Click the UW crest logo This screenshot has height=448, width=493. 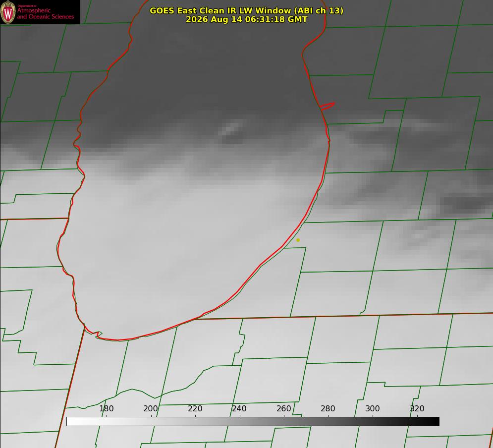pyautogui.click(x=8, y=12)
